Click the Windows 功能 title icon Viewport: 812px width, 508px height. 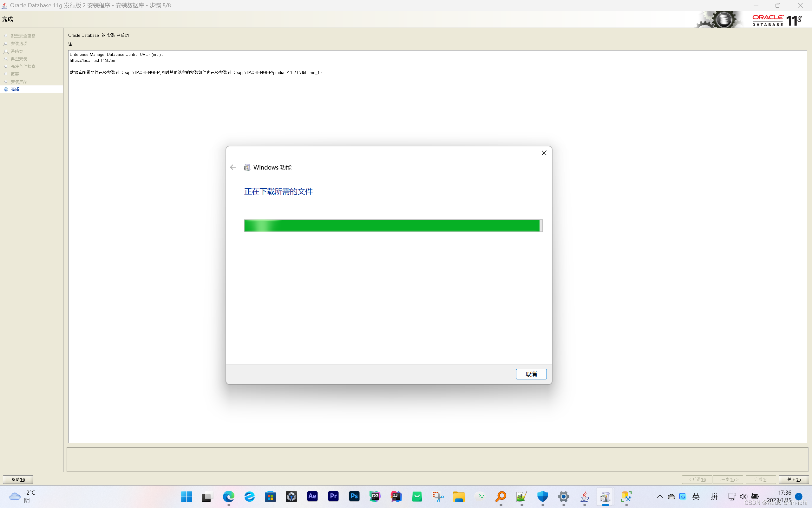pos(247,167)
